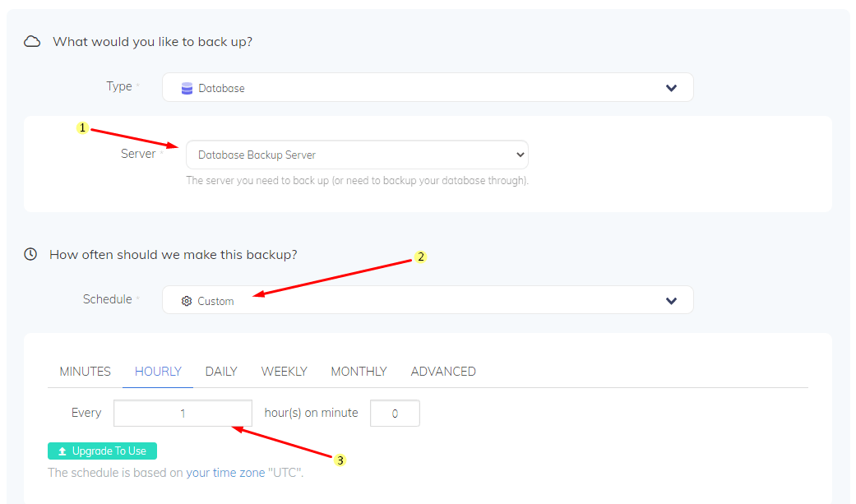Choose the MONTHLY tab

click(x=359, y=372)
